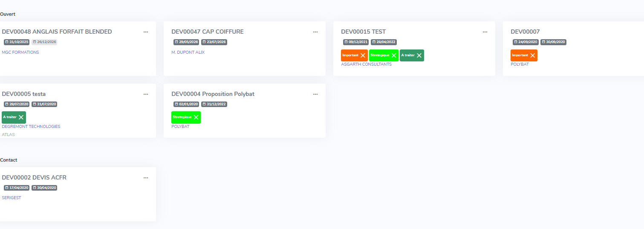
Task: Open the ellipsis menu on DEV00002 DEVIS ACFR
Action: [x=146, y=178]
